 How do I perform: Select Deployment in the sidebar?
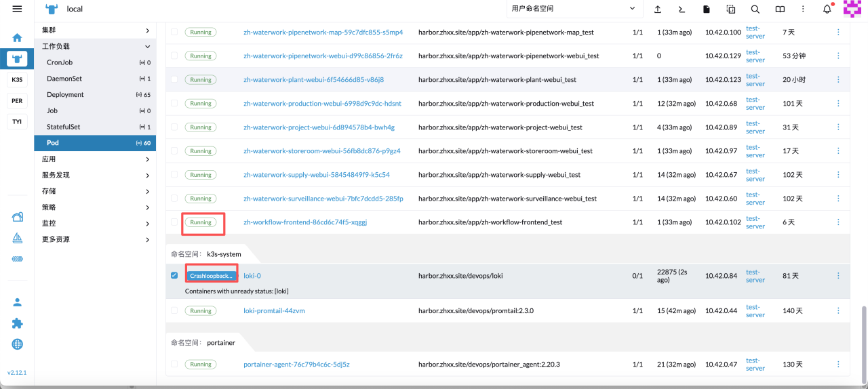tap(65, 95)
